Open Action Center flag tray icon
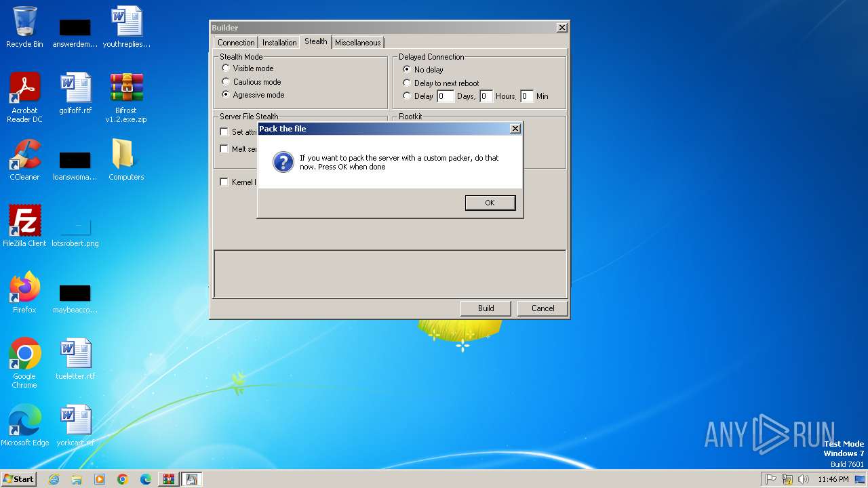This screenshot has width=868, height=488. coord(771,479)
